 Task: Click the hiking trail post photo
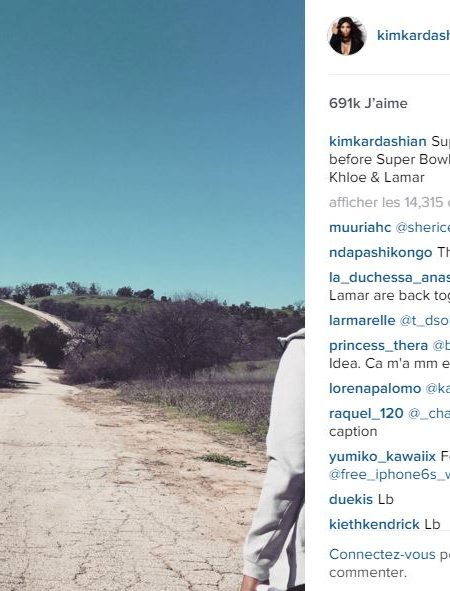(152, 296)
